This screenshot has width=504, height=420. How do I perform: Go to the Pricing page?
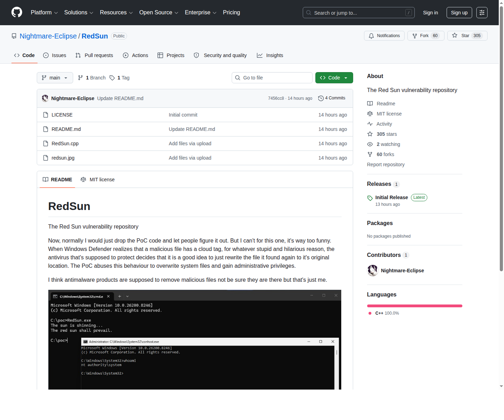point(231,13)
